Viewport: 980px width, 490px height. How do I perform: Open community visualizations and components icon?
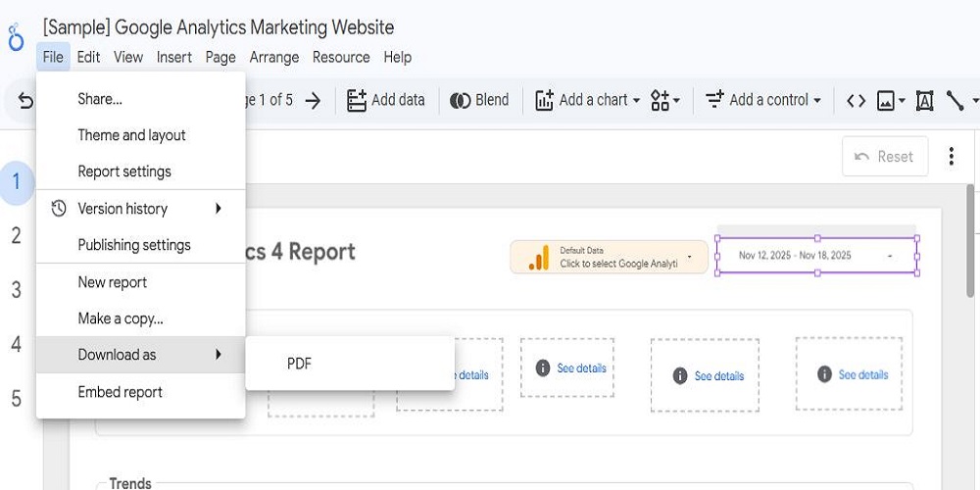(x=660, y=100)
